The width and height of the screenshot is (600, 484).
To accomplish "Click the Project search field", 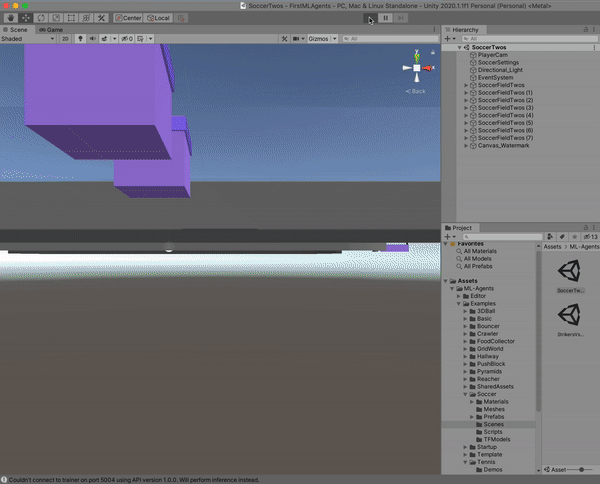I will point(502,237).
